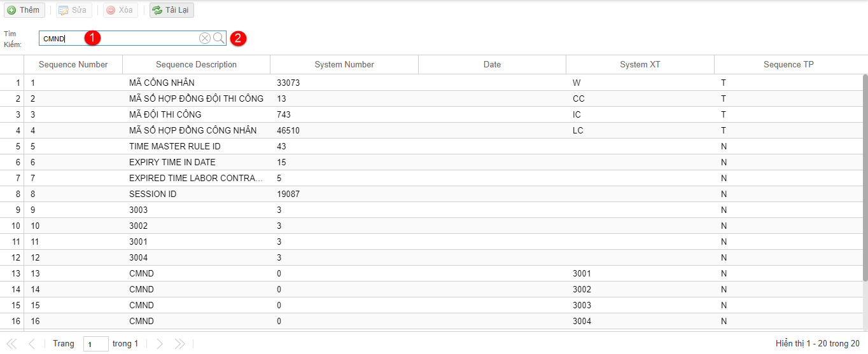Go to the previous page icon
Image resolution: width=868 pixels, height=354 pixels.
31,344
